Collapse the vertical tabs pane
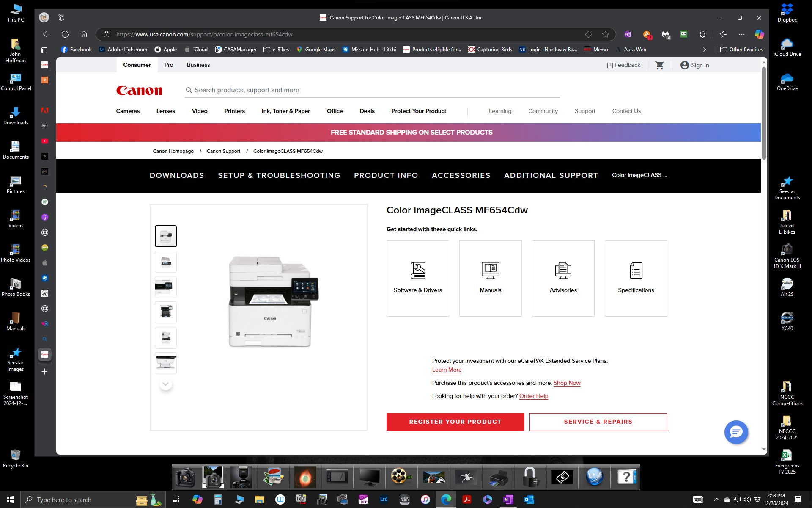The width and height of the screenshot is (812, 508). click(44, 50)
